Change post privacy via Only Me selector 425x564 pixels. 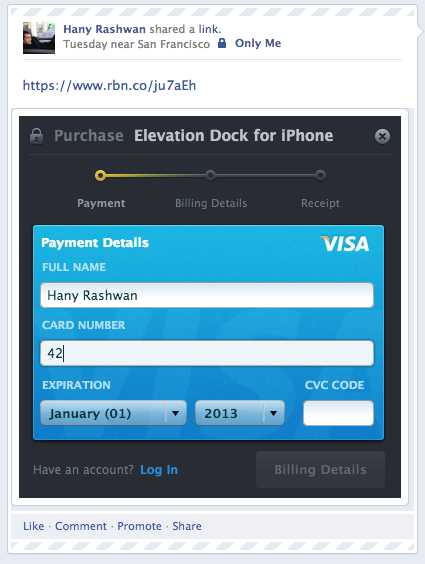tap(258, 43)
